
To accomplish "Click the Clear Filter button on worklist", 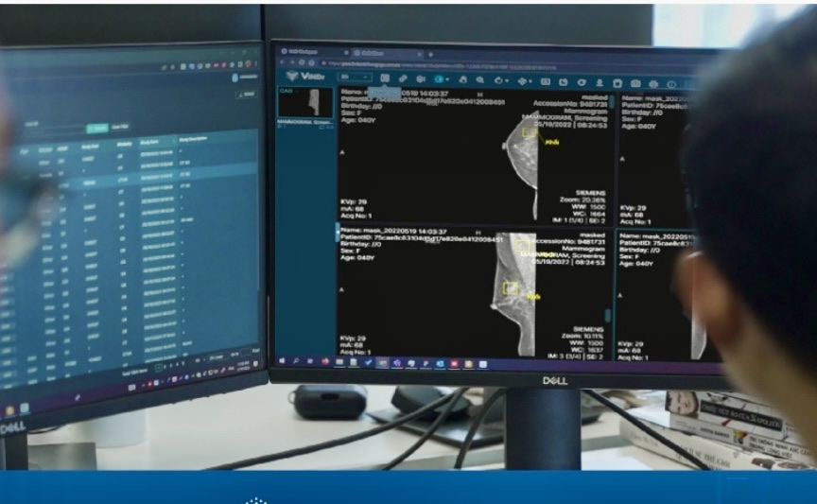I will (x=120, y=127).
